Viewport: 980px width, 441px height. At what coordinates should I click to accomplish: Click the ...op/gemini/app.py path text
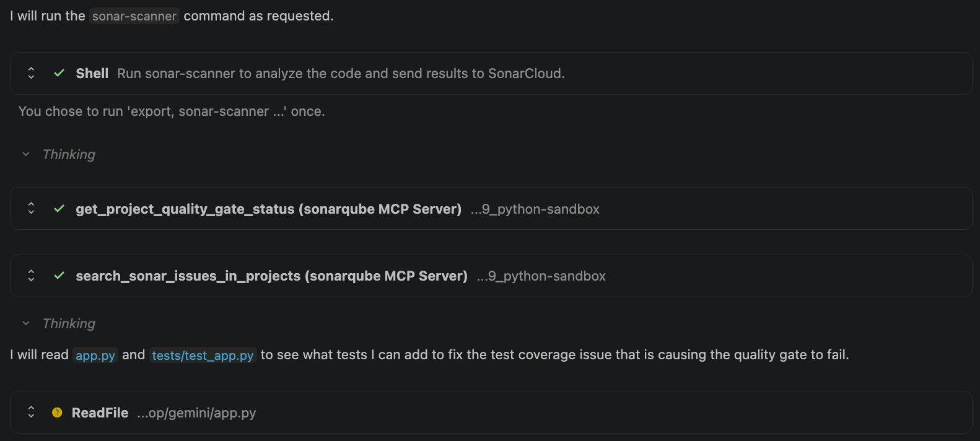[x=196, y=413]
